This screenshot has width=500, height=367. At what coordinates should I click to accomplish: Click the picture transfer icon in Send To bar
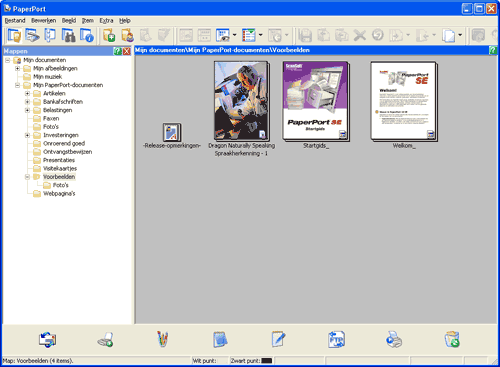click(47, 340)
